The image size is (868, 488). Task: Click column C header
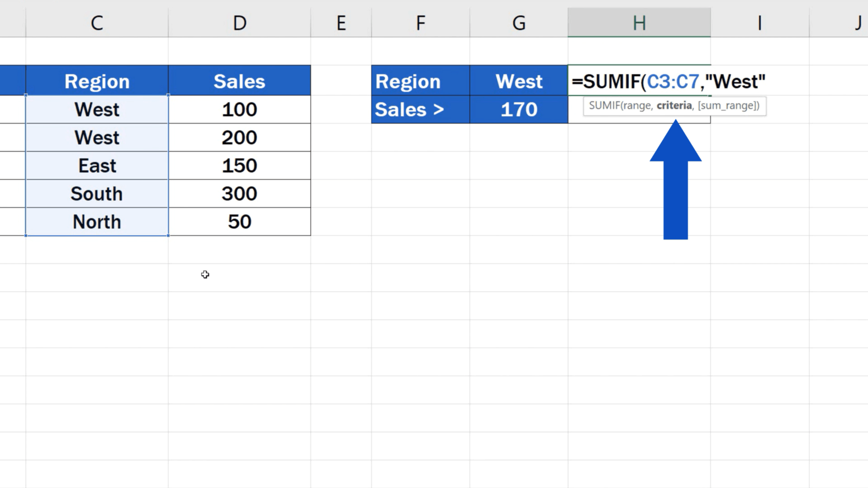97,23
